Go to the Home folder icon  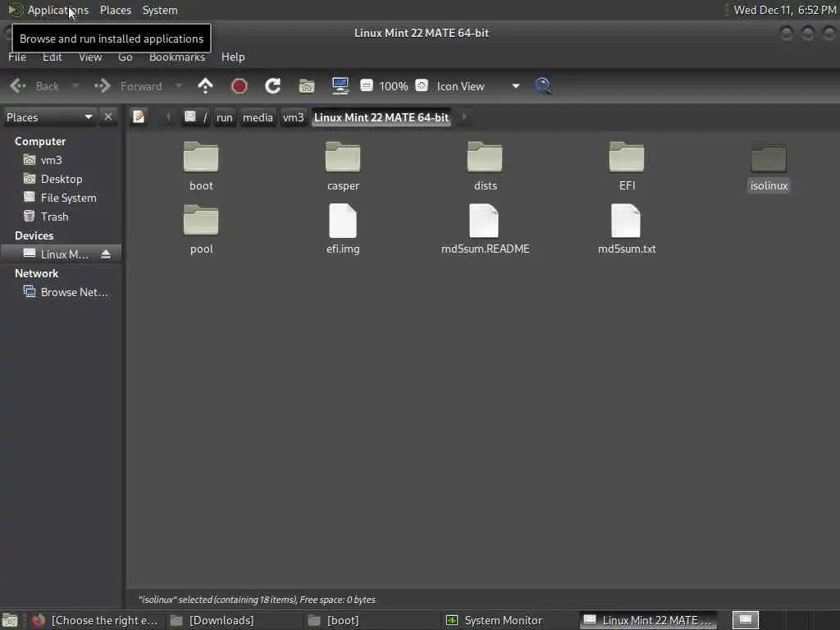click(307, 85)
